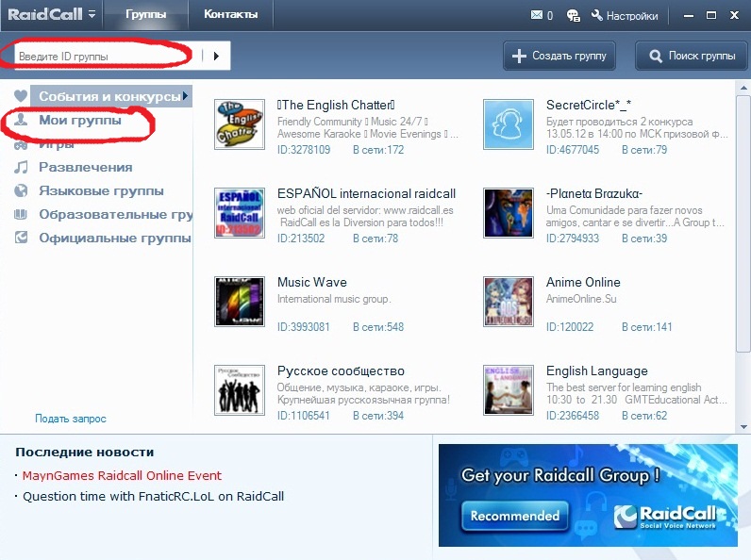The height and width of the screenshot is (560, 751).
Task: Open SecretCircle*_* group title
Action: 589,105
